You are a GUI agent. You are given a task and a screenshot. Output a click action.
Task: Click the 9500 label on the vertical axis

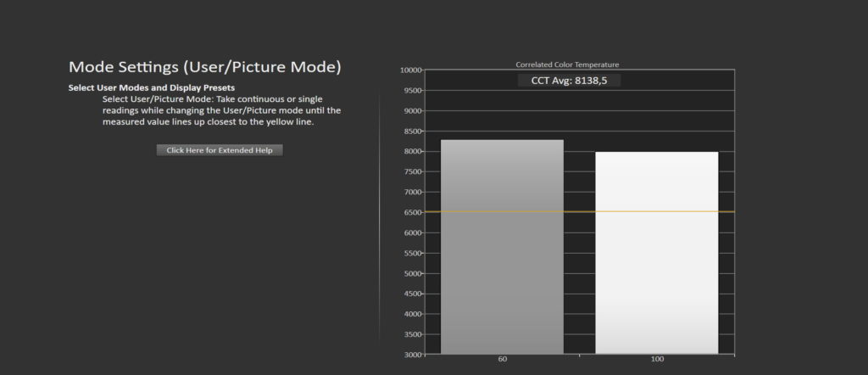tap(412, 91)
